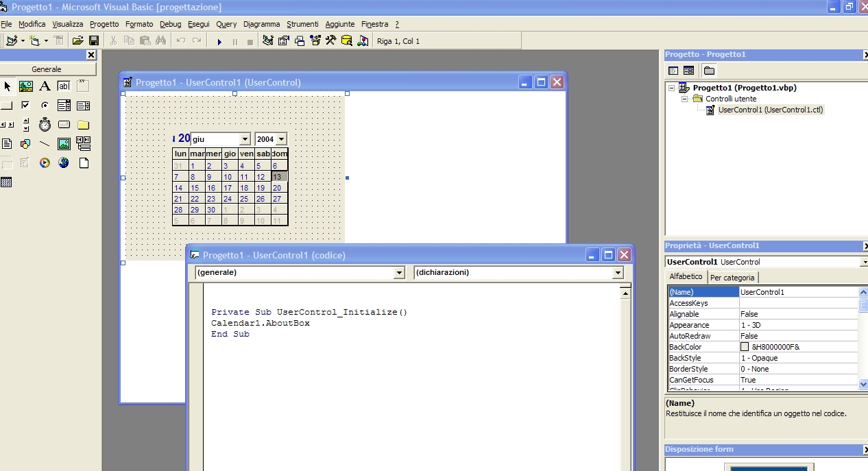Select the DriveListBox control tool
The height and width of the screenshot is (471, 868).
pyautogui.click(x=64, y=125)
